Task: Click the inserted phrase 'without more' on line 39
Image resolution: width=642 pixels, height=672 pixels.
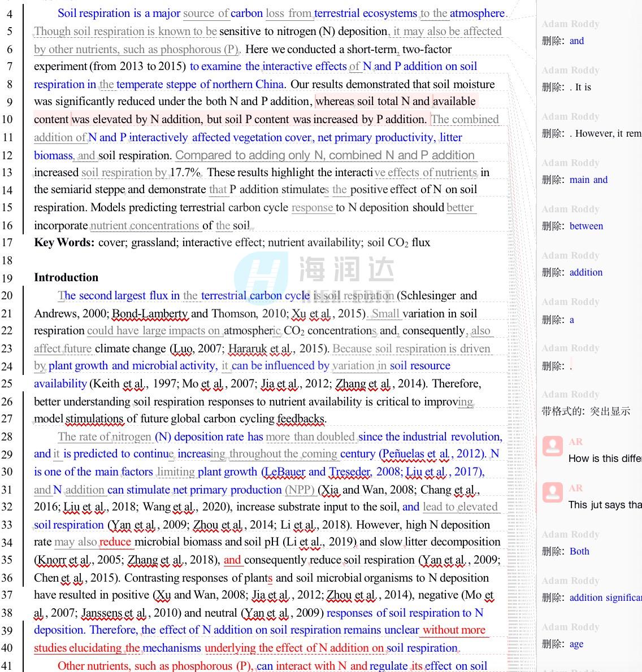Action: point(454,630)
